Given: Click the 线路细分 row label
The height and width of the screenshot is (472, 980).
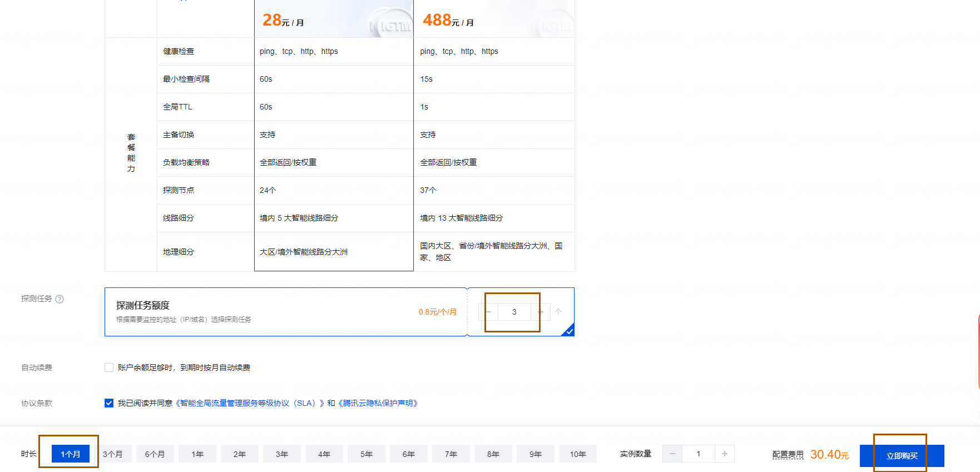Looking at the screenshot, I should 179,218.
